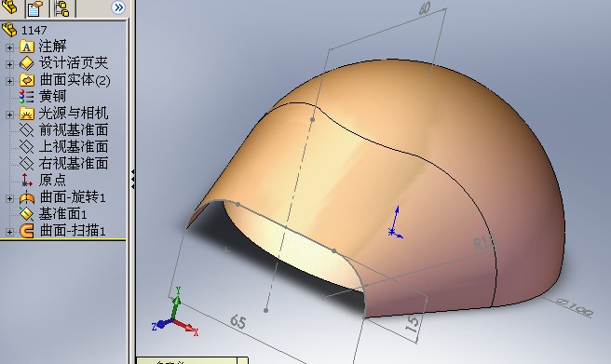This screenshot has height=364, width=611.
Task: Click the 上视基准面 plane icon
Action: (x=26, y=147)
